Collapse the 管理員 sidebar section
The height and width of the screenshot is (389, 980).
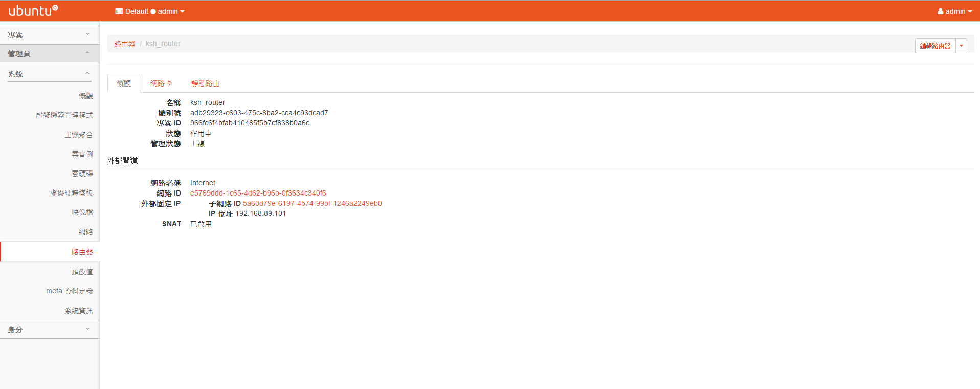coord(49,53)
